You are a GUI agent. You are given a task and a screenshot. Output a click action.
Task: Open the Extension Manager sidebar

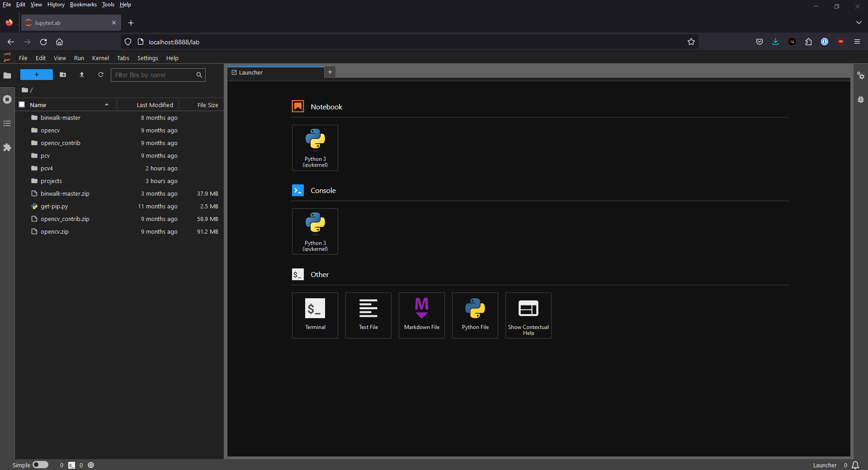[x=7, y=148]
